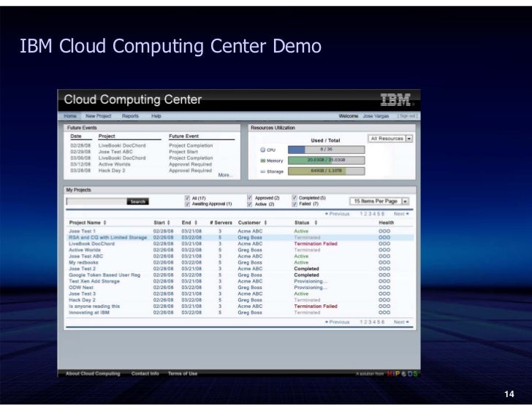Open the Active Worlds project row
Image resolution: width=532 pixels, height=411 pixels.
point(240,250)
